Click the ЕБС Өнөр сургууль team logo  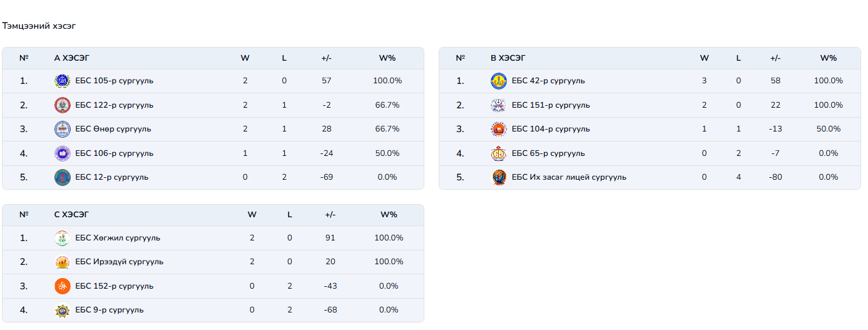coord(63,129)
